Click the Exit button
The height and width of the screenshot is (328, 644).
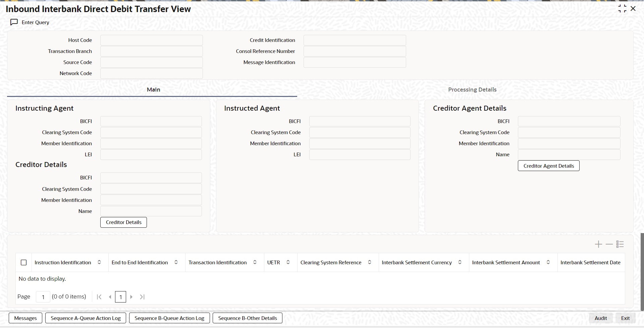coord(626,318)
